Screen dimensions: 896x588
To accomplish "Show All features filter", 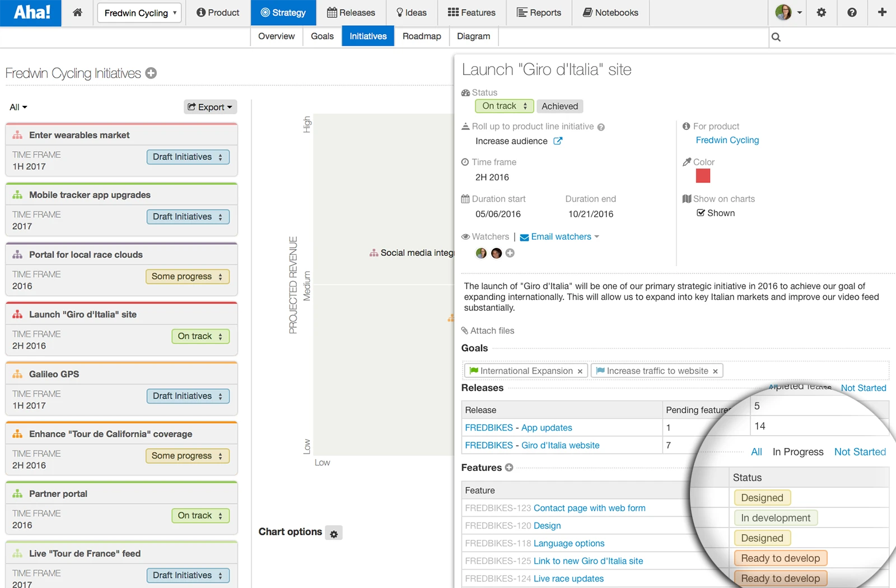I will [x=757, y=452].
